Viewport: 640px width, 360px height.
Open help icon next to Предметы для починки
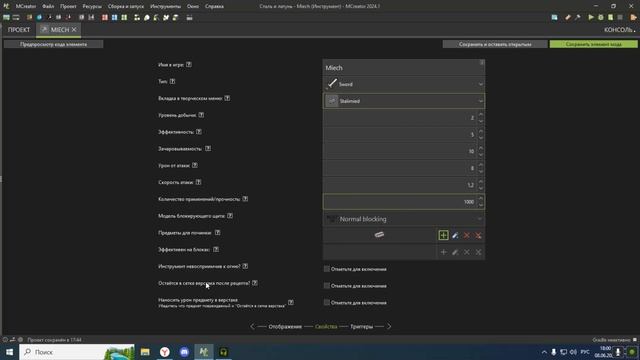click(217, 233)
